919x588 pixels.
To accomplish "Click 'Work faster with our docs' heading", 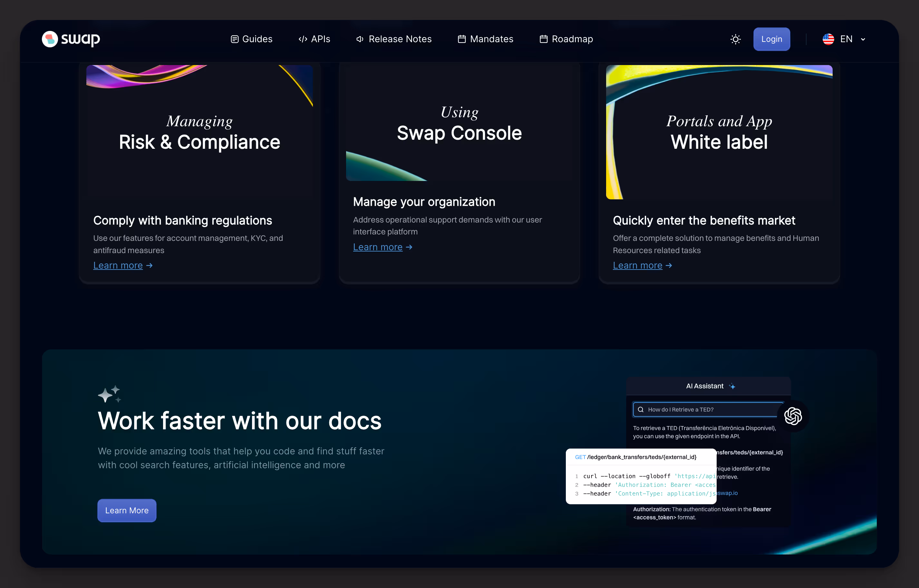I will tap(239, 421).
